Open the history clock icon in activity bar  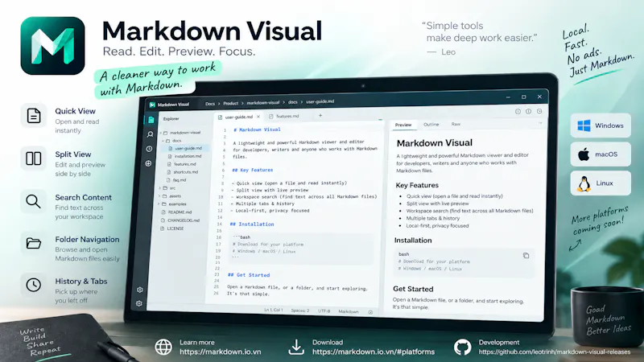pos(149,149)
